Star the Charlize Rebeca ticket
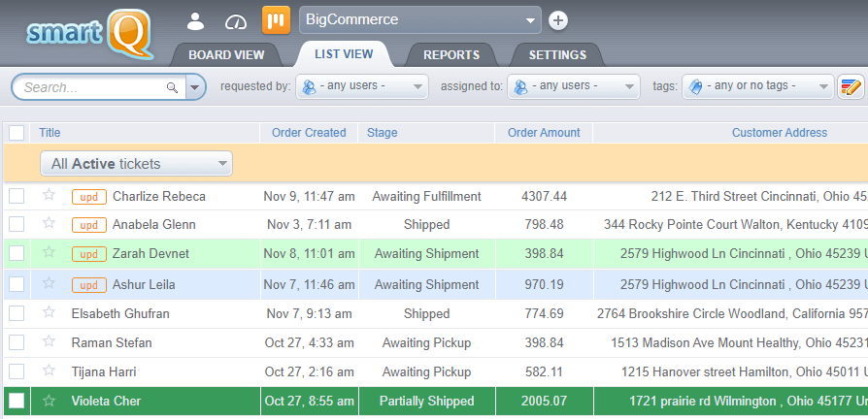 tap(50, 195)
